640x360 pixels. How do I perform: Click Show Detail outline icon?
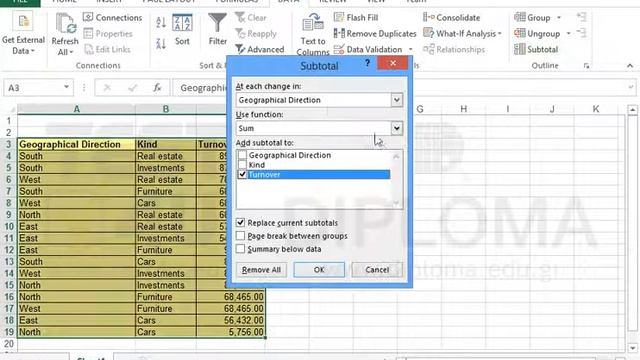coord(582,17)
